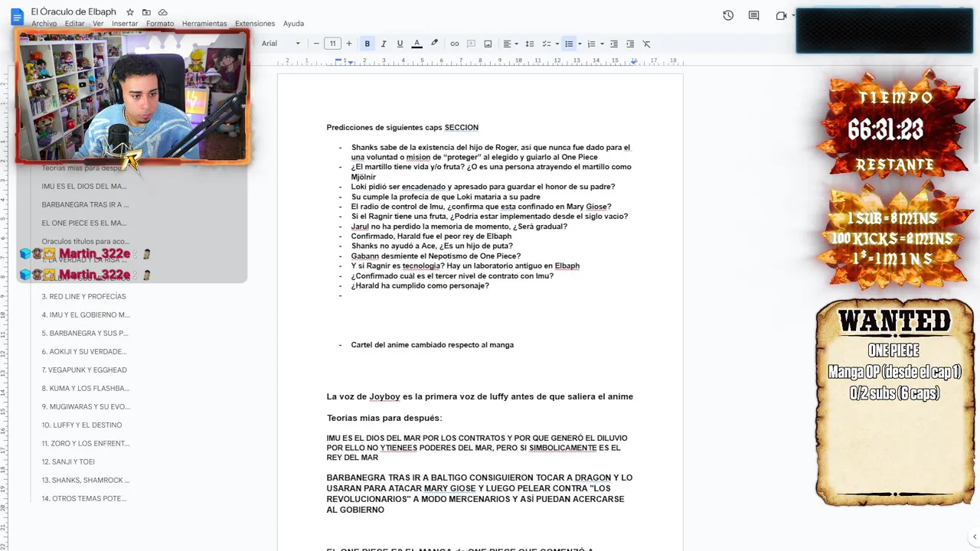Open the Google Docs home icon
Image resolution: width=980 pixels, height=551 pixels.
click(x=16, y=17)
